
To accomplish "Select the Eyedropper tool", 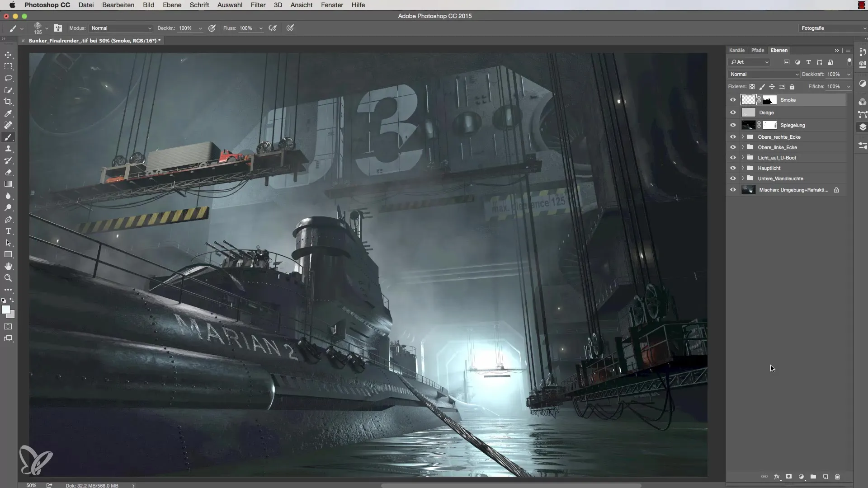I will pos(8,113).
